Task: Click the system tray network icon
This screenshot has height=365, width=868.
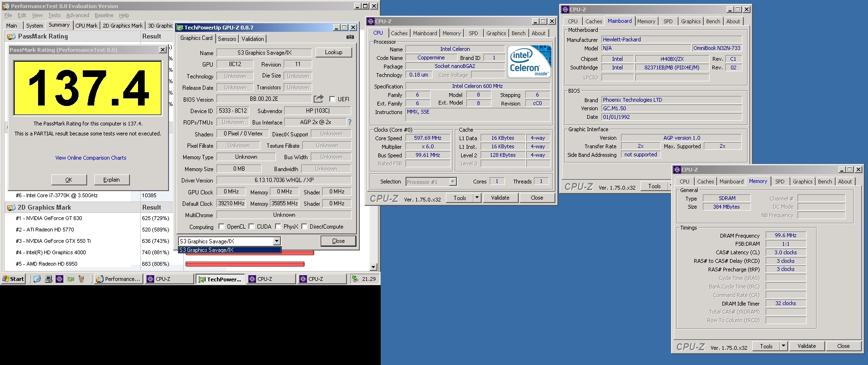Action: pyautogui.click(x=355, y=279)
